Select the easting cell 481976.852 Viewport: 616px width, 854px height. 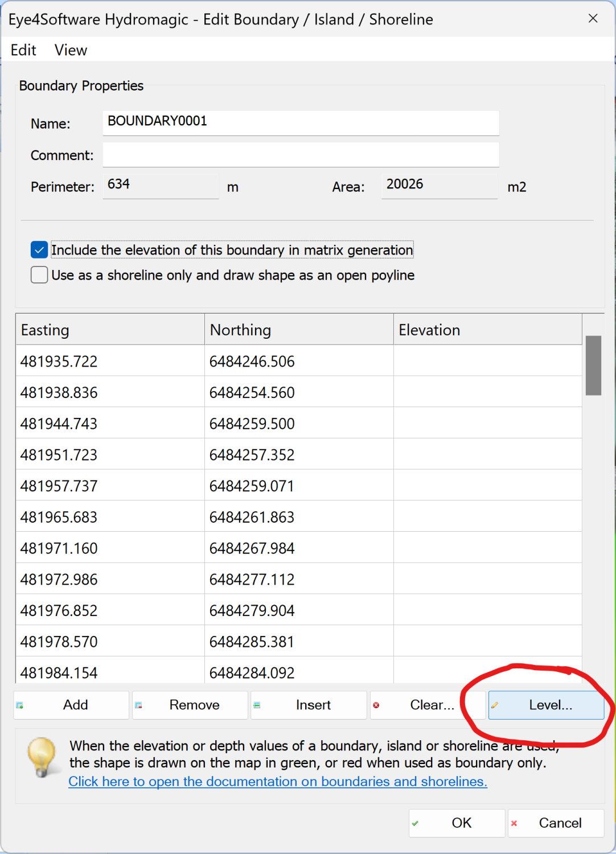click(x=110, y=610)
